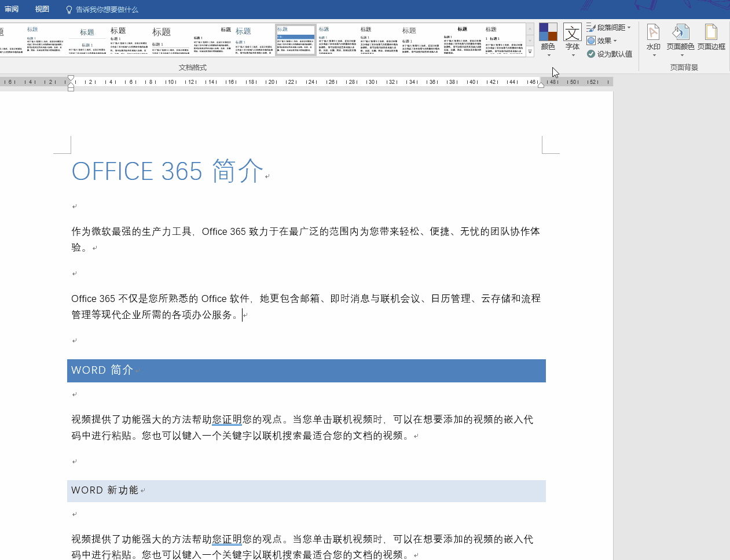
Task: Click the 告诉我你想要做什么 search box
Action: [x=107, y=10]
